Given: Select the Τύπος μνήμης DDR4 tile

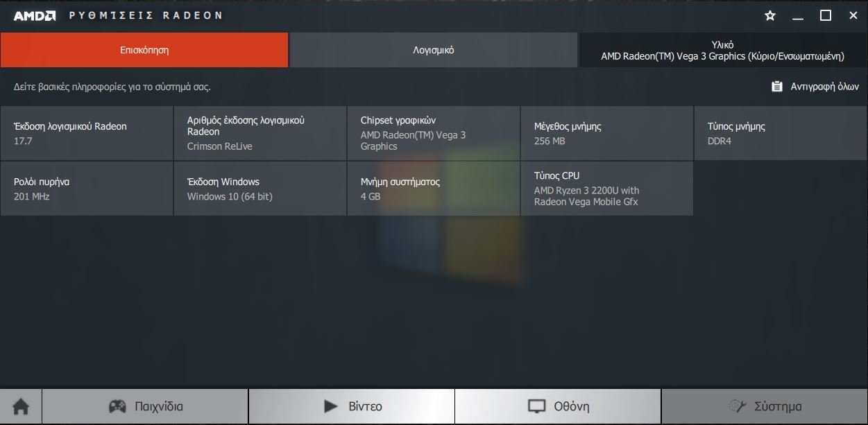Looking at the screenshot, I should [x=781, y=133].
